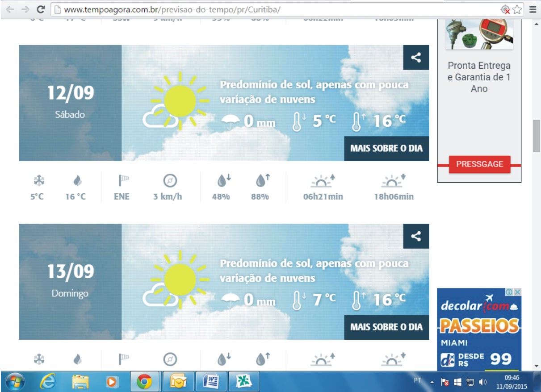Open the decolar.com Passeios Miami ad
This screenshot has height=392, width=541.
pyautogui.click(x=479, y=328)
